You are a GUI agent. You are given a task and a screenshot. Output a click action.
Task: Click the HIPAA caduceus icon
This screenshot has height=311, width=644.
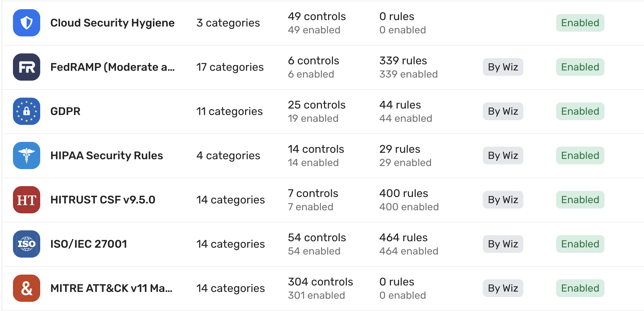click(x=27, y=155)
